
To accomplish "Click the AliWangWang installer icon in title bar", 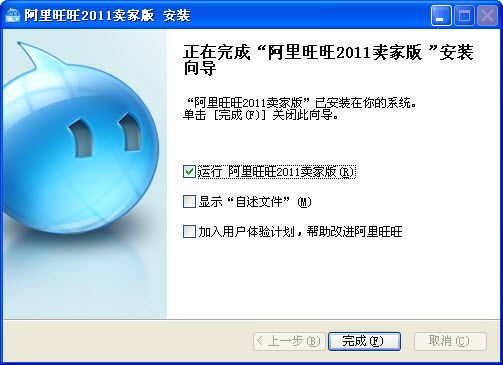I will coord(13,15).
